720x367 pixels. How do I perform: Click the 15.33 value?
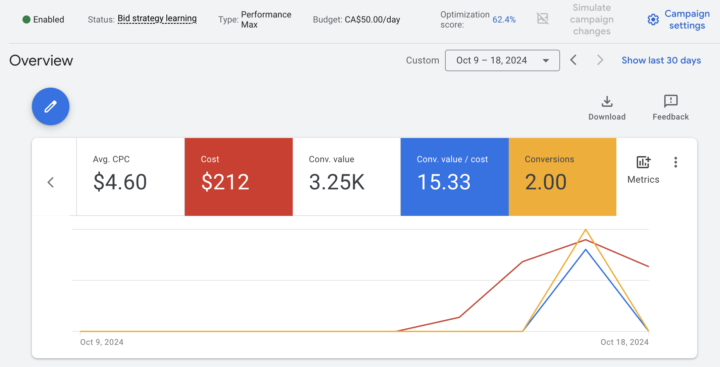coord(444,182)
